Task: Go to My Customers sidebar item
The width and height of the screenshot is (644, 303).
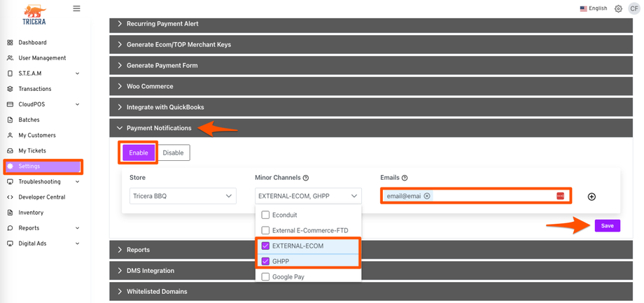Action: point(36,135)
